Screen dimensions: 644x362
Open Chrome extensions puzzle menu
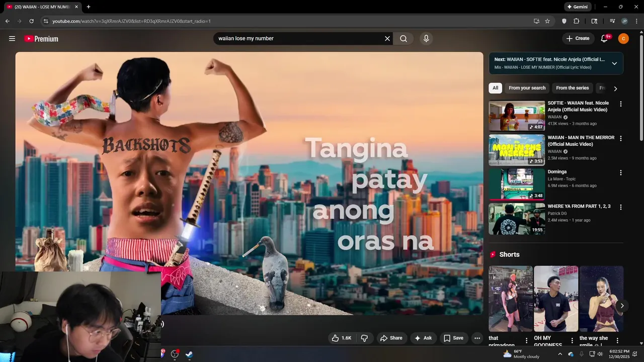(577, 21)
